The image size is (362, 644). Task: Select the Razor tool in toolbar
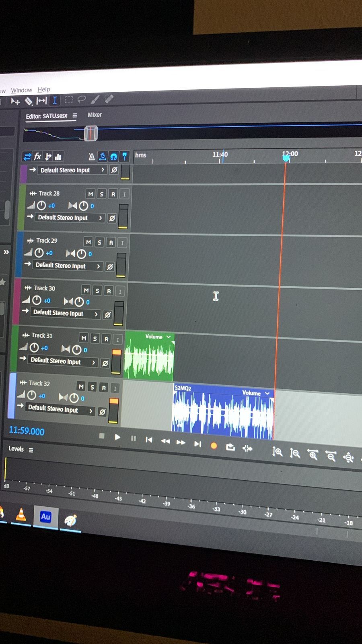[29, 101]
